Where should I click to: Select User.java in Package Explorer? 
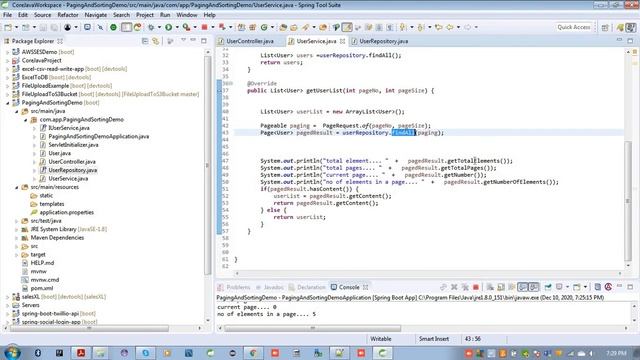coord(60,153)
